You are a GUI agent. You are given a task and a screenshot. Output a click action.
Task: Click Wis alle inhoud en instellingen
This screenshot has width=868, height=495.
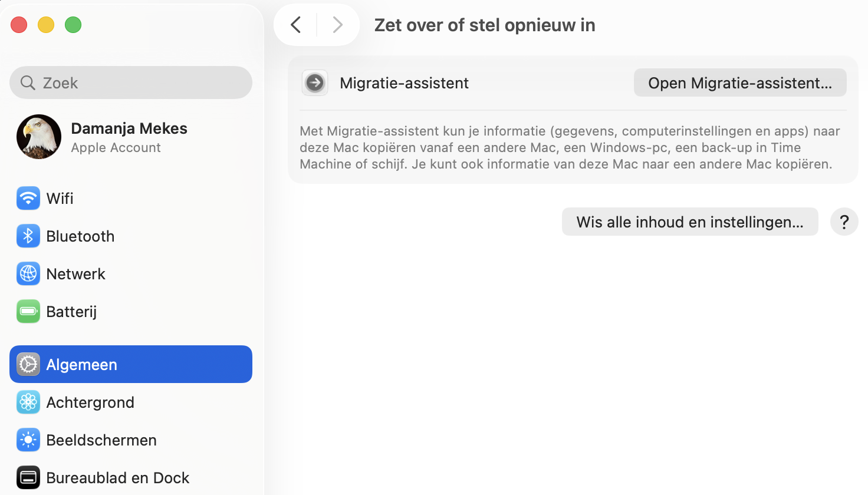(x=689, y=222)
